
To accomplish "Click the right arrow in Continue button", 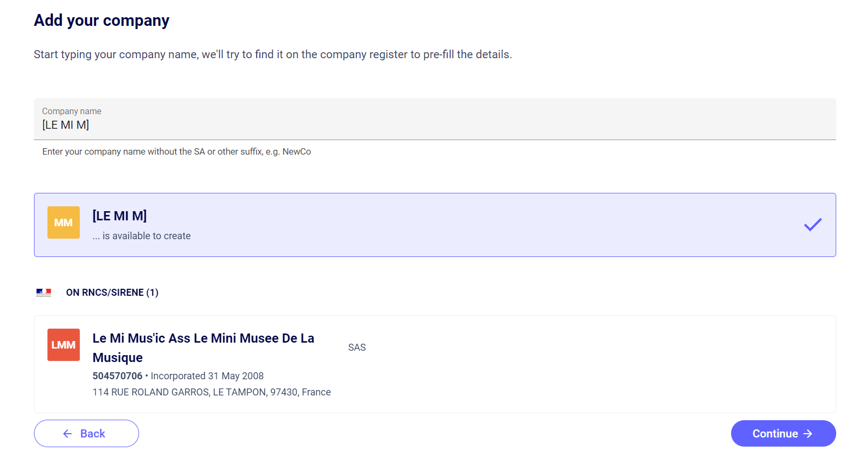I will coord(808,434).
